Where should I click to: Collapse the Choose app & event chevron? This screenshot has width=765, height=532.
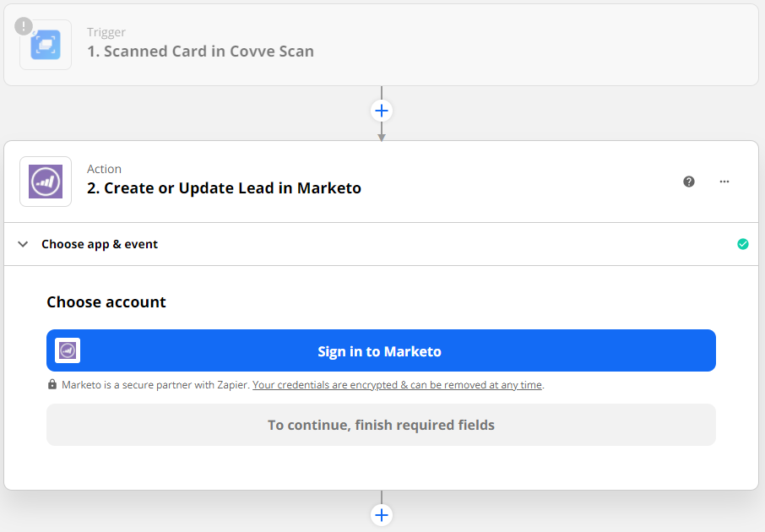pyautogui.click(x=23, y=244)
